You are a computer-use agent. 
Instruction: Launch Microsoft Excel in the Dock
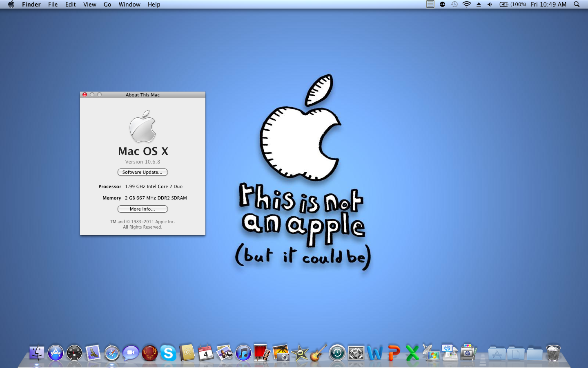(x=412, y=353)
